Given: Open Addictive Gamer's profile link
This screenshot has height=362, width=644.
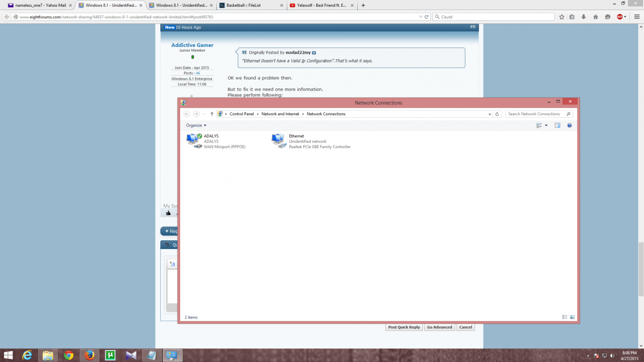Looking at the screenshot, I should [192, 45].
